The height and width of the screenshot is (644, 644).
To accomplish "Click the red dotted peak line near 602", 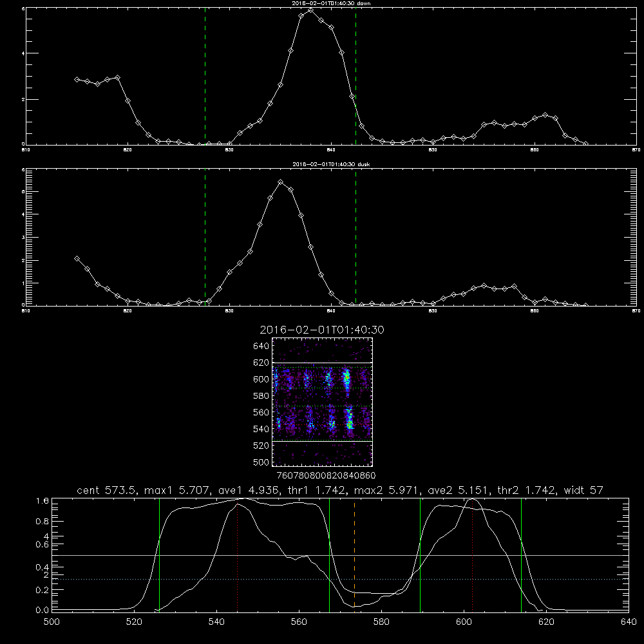I will point(472,554).
